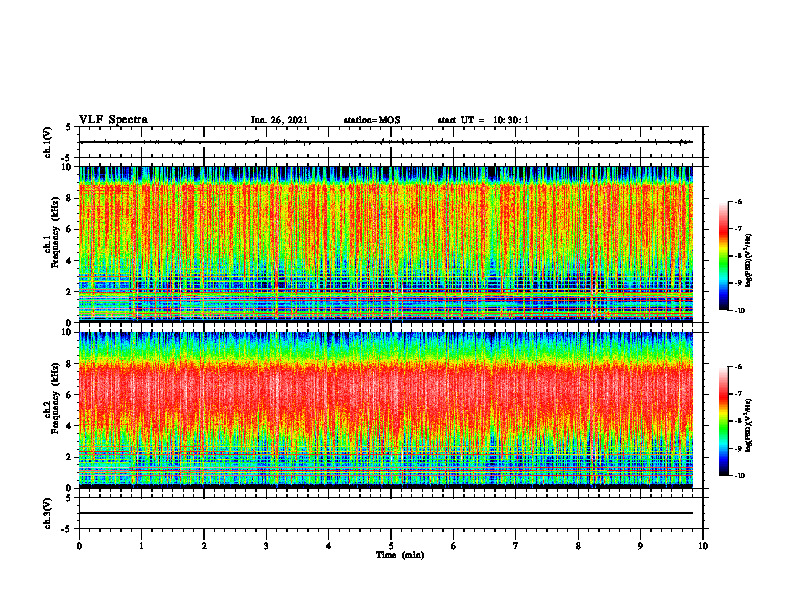Click the 2 kHz tick label of ch.1 spectrogram
This screenshot has height=612, width=792.
[x=70, y=292]
